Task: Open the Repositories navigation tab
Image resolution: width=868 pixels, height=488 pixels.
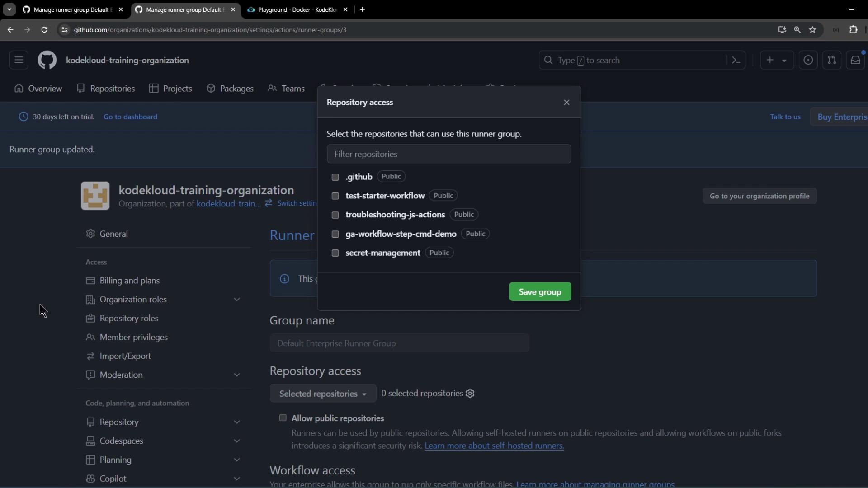Action: click(x=106, y=89)
